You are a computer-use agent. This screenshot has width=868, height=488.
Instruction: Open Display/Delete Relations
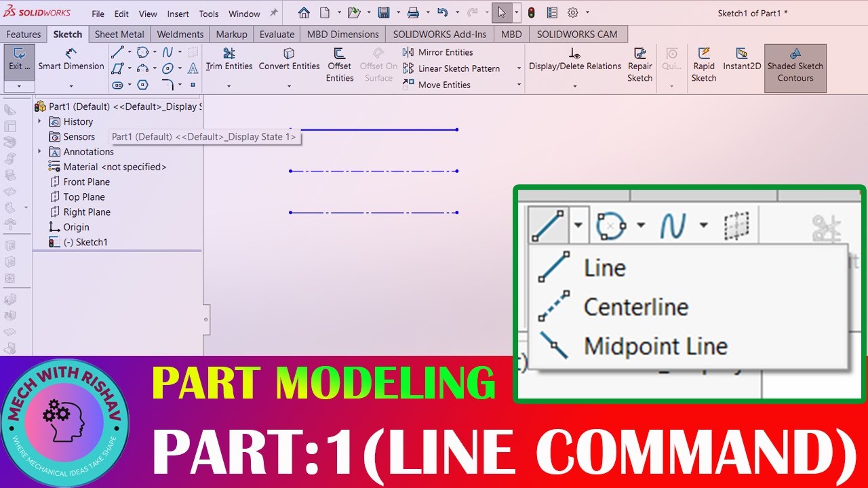click(x=575, y=60)
